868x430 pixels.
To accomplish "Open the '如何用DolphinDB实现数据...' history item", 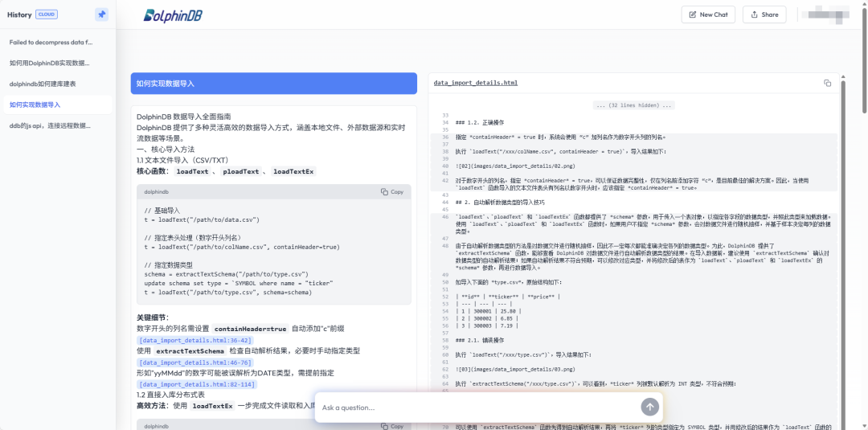I will [58, 63].
